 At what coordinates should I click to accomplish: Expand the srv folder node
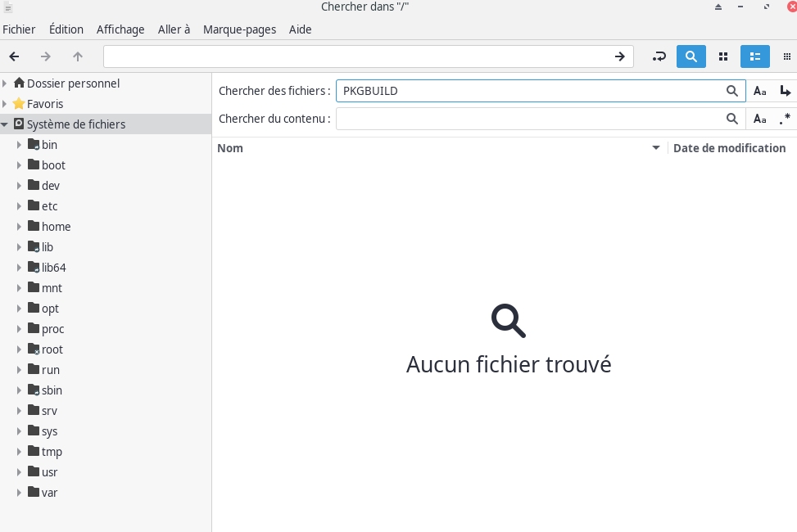coord(19,411)
